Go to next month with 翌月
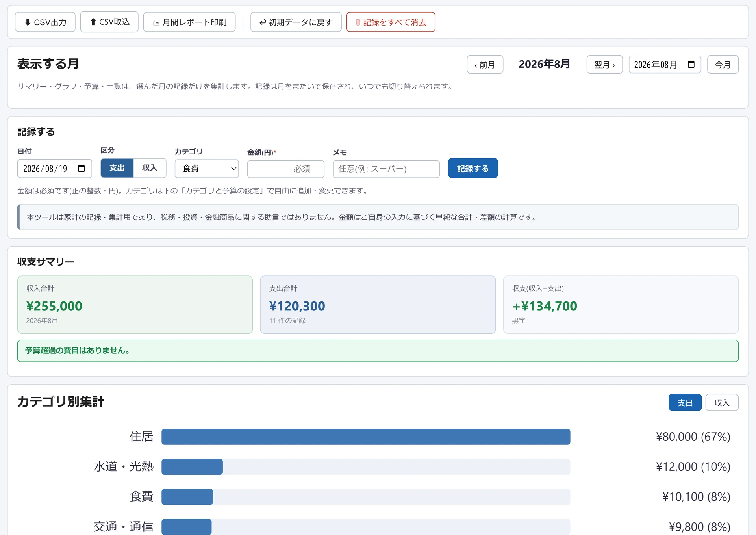Screen dimensions: 756x535 (604, 65)
